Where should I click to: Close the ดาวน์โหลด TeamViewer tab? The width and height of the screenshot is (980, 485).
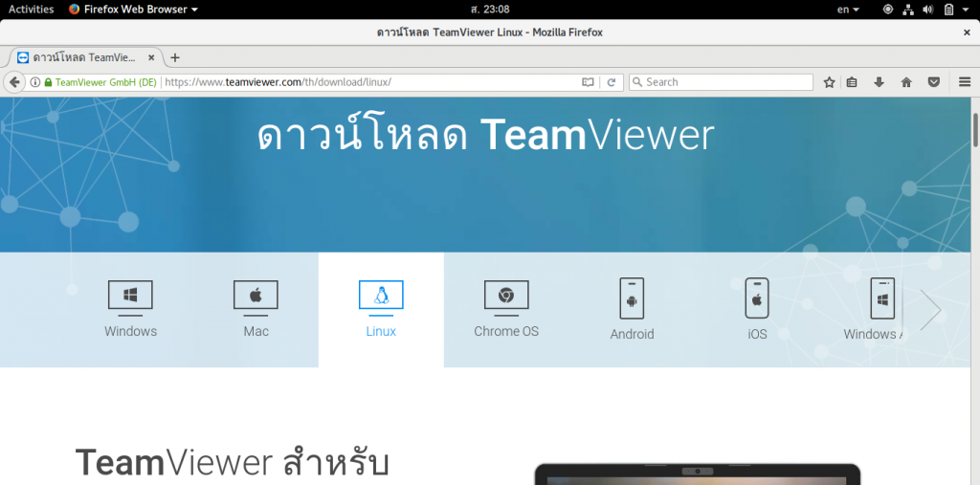click(151, 57)
